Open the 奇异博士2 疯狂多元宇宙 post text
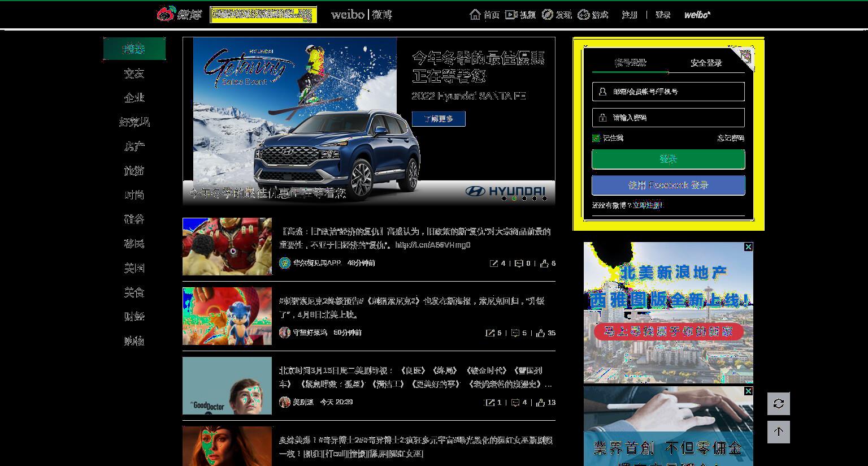Screen dimensions: 868x466 tap(415, 447)
